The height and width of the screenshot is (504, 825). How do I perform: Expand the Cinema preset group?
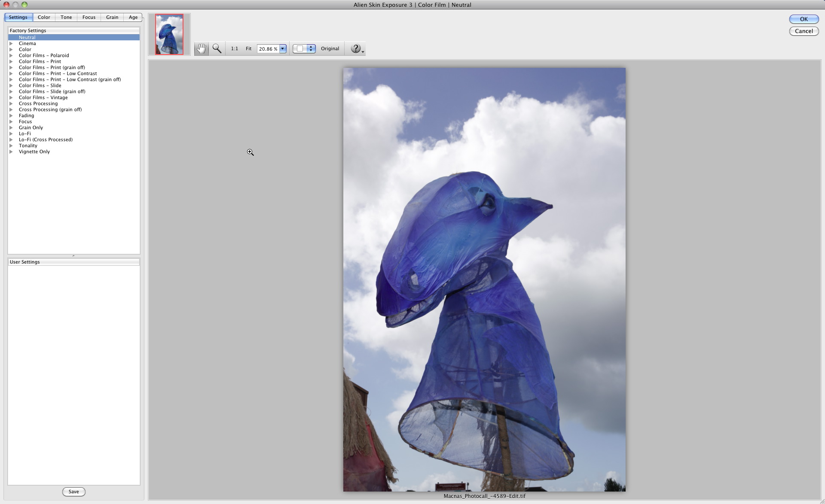click(11, 43)
